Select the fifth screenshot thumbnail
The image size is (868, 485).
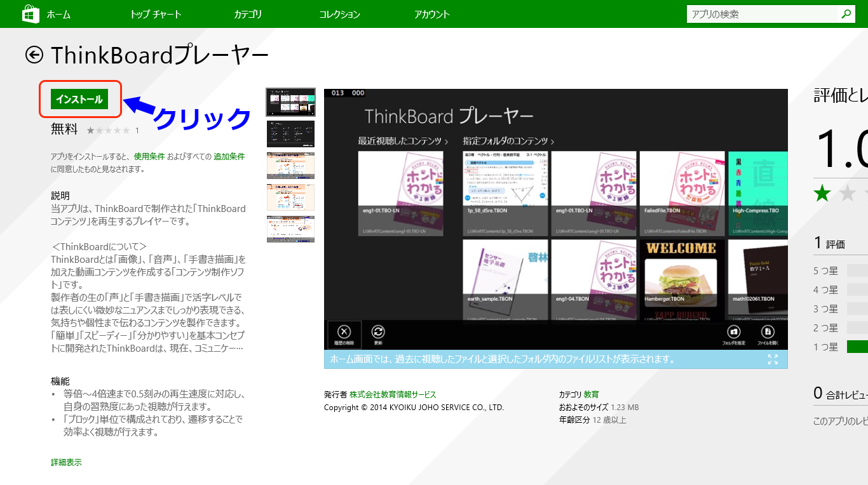(290, 229)
